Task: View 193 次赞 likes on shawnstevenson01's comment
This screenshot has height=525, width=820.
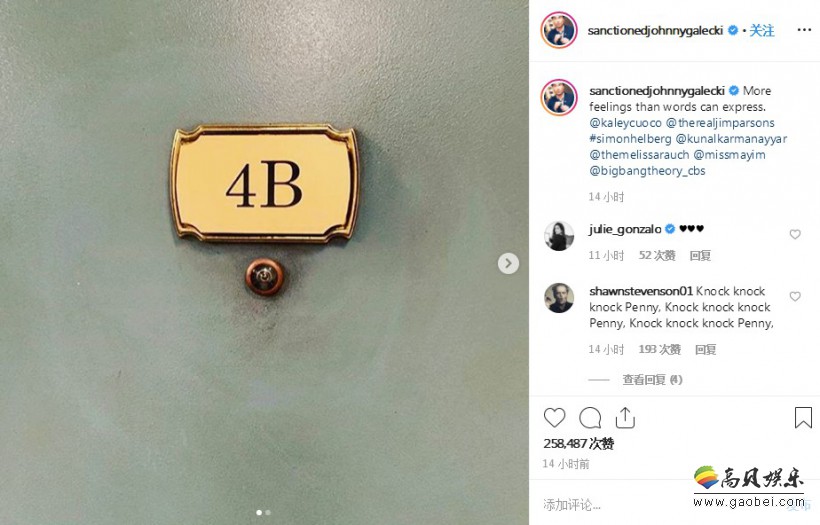Action: click(659, 349)
